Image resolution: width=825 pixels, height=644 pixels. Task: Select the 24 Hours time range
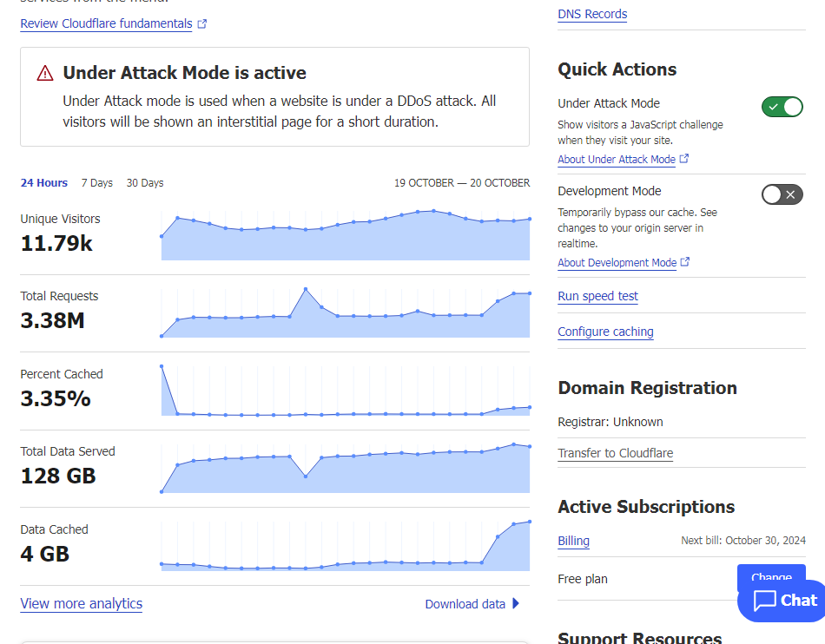(44, 183)
